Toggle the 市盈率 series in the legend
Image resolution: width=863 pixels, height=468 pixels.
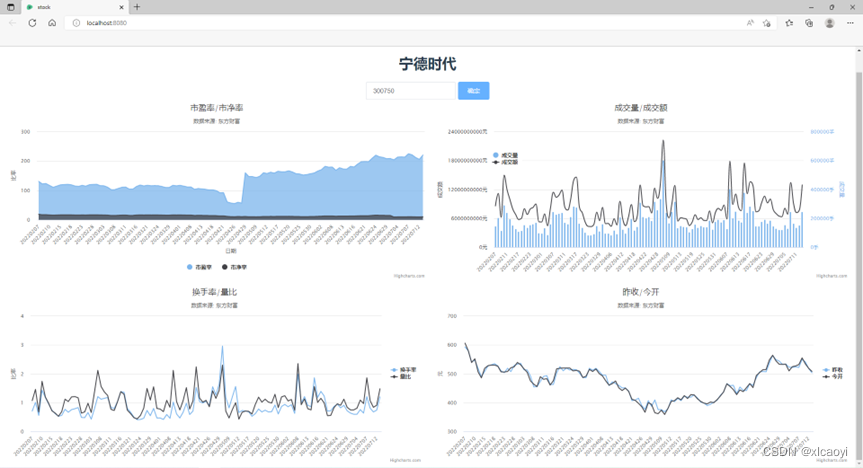199,267
